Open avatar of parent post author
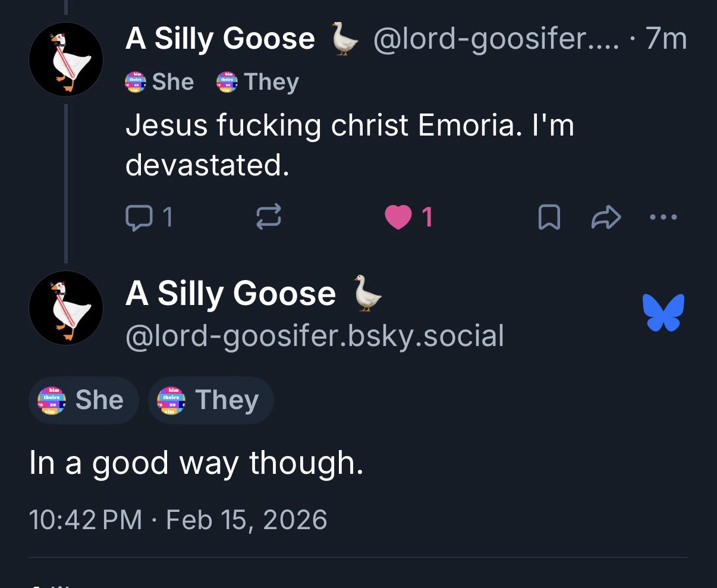The image size is (717, 588). coord(66,59)
